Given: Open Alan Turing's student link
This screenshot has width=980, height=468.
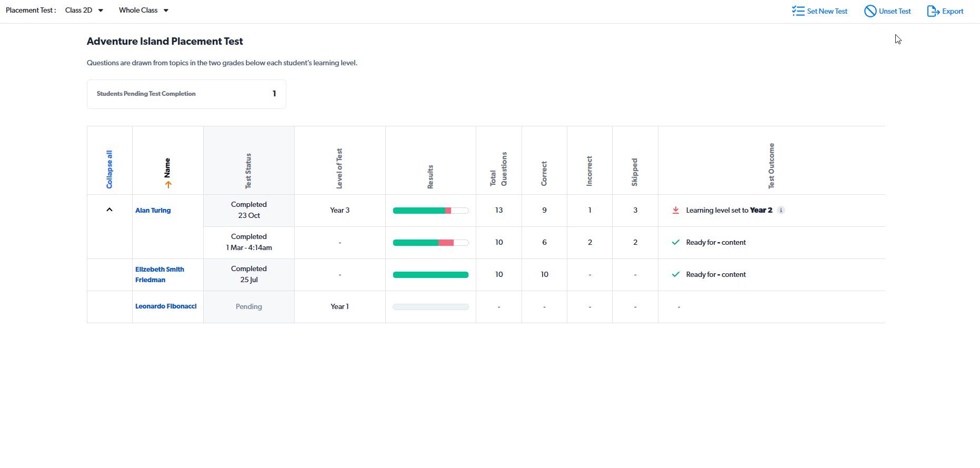Looking at the screenshot, I should (153, 210).
